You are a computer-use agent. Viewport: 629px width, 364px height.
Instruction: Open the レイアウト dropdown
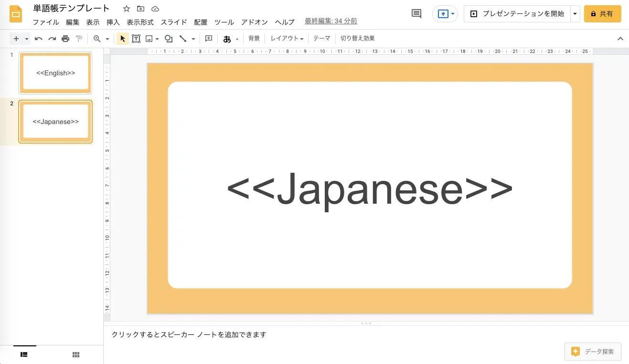pos(287,39)
